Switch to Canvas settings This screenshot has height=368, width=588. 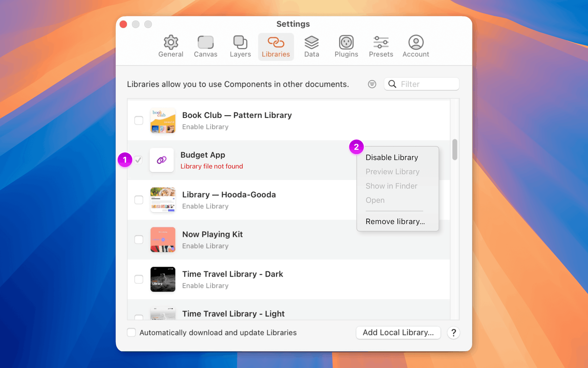tap(205, 46)
